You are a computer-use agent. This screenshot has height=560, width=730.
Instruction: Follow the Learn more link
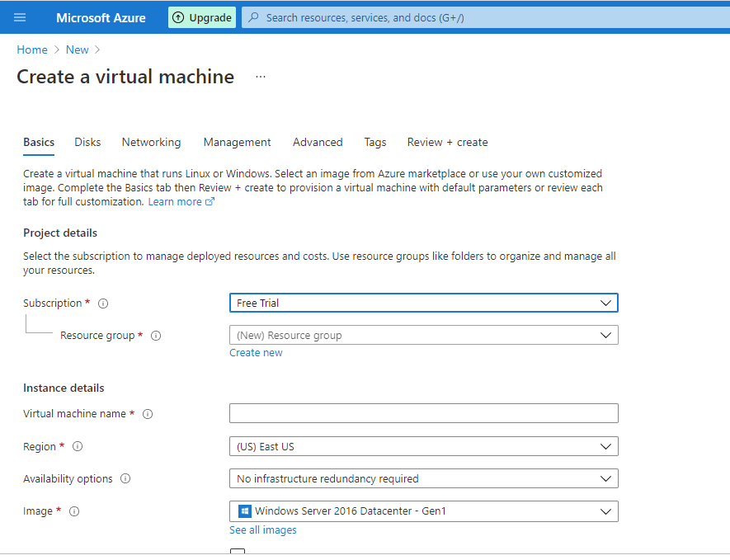tap(175, 201)
